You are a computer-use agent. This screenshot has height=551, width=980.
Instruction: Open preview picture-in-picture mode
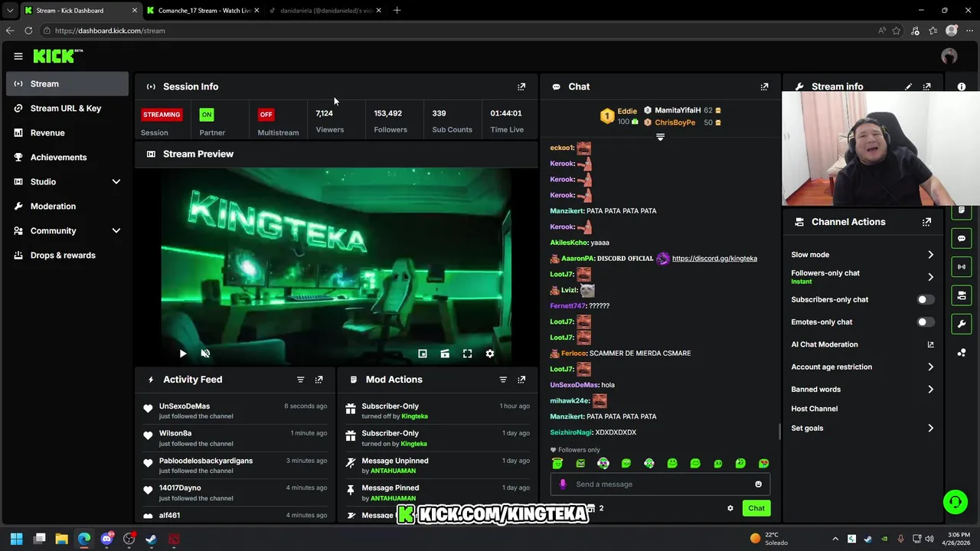(423, 354)
